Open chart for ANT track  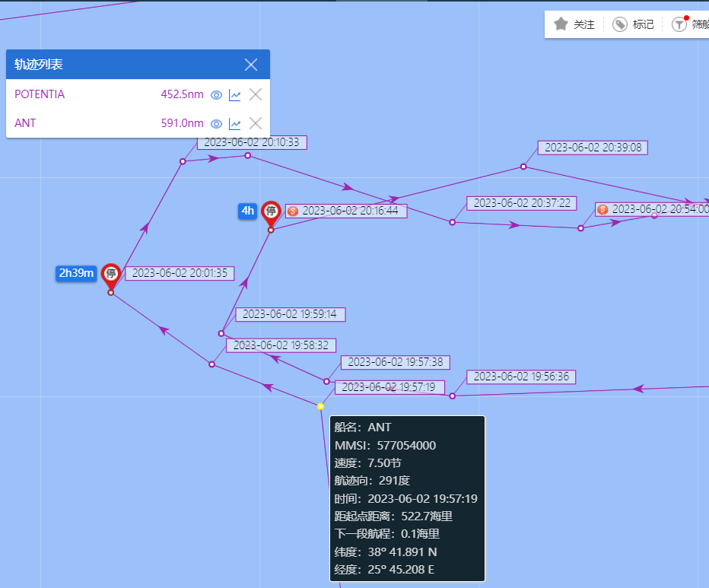click(x=234, y=124)
